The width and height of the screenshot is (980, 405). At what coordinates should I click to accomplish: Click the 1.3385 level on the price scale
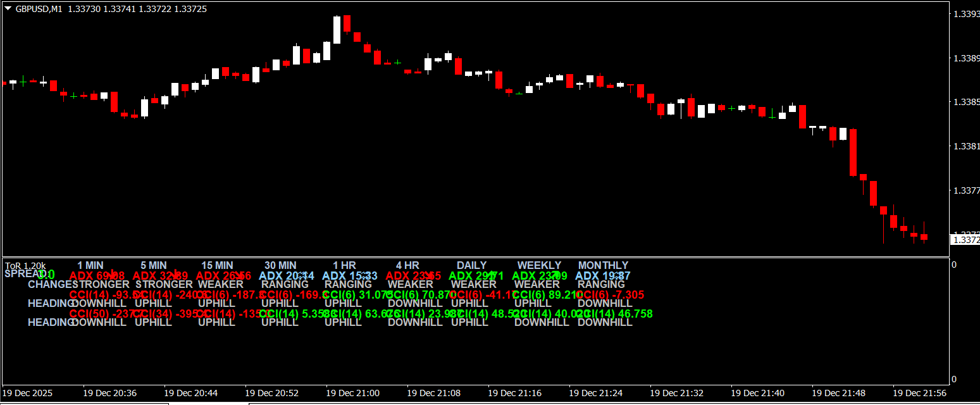click(965, 102)
